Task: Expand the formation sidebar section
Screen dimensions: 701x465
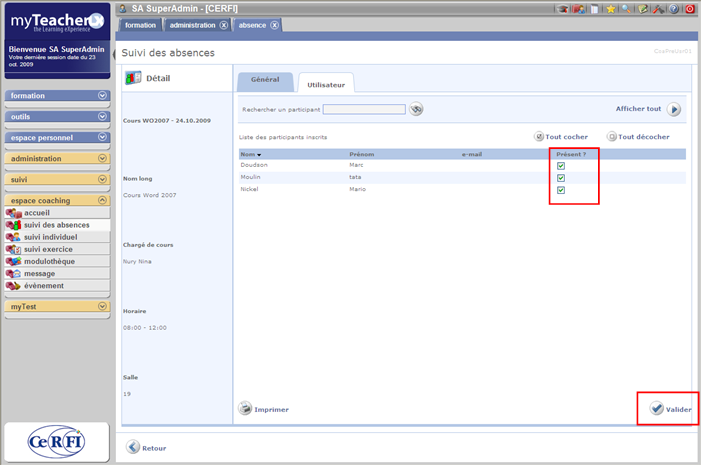Action: pyautogui.click(x=102, y=96)
